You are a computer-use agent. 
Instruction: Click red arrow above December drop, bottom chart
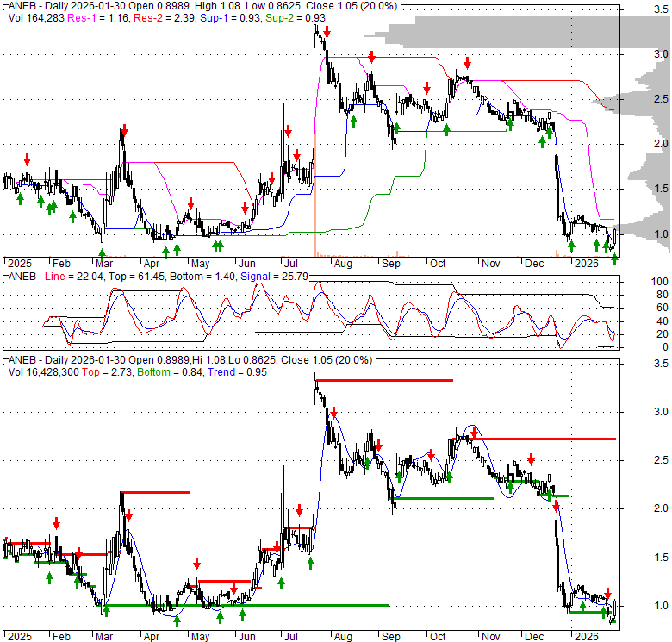(556, 506)
